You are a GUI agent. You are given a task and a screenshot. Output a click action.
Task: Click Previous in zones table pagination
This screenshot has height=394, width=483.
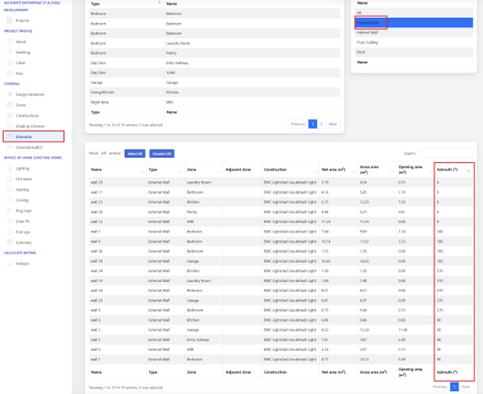(x=298, y=124)
